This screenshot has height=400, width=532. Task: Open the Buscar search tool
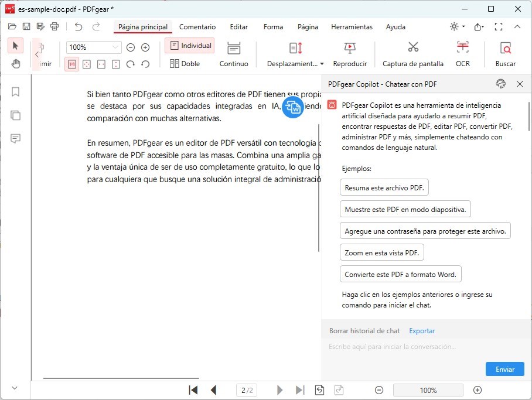(506, 54)
